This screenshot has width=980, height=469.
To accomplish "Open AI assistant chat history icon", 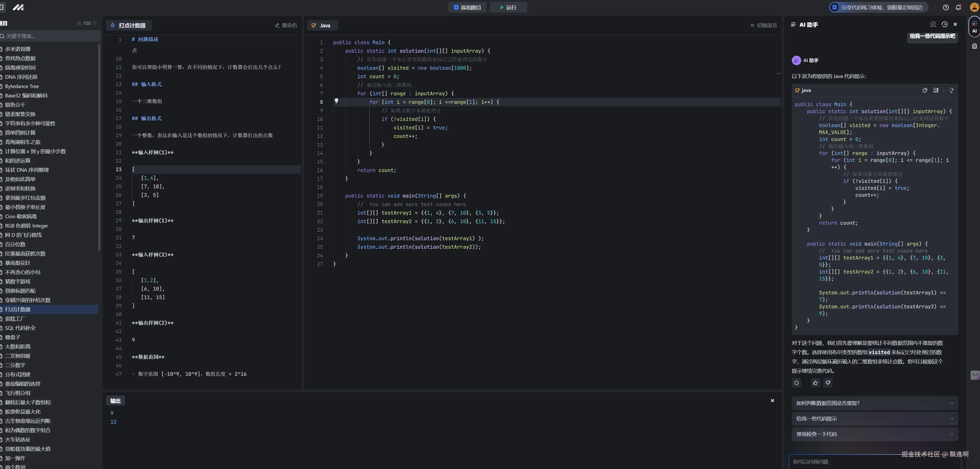I will click(944, 24).
